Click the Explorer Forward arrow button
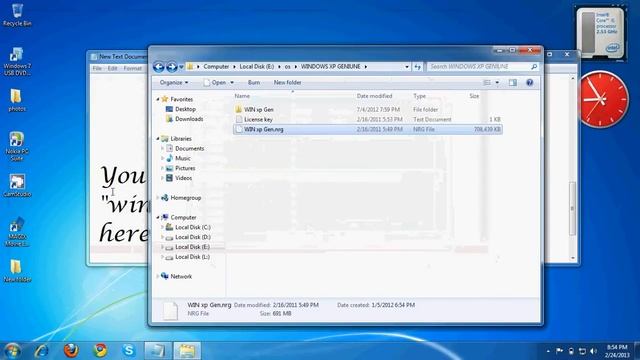The image size is (640, 360). coord(172,67)
